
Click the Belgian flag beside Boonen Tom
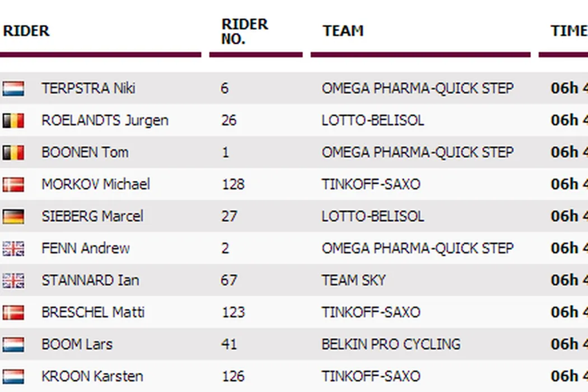point(13,152)
